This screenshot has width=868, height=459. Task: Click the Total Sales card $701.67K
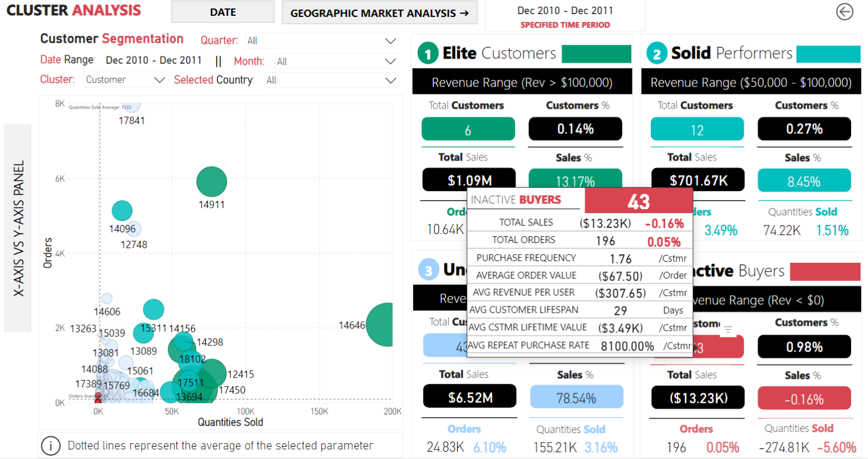[698, 180]
